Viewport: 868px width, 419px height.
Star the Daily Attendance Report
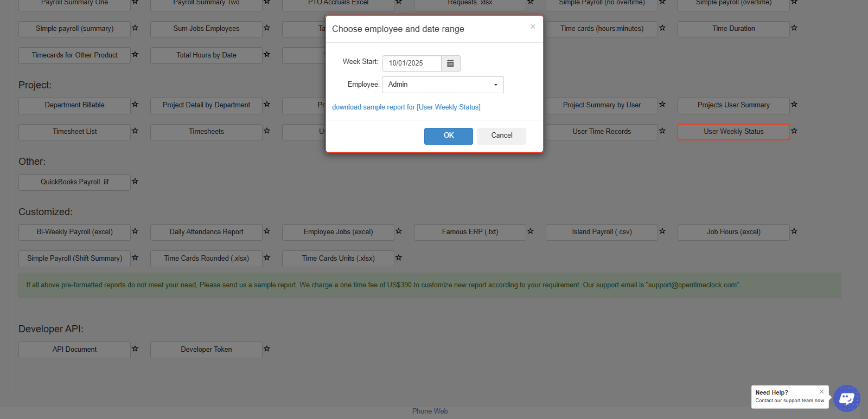[x=267, y=231]
